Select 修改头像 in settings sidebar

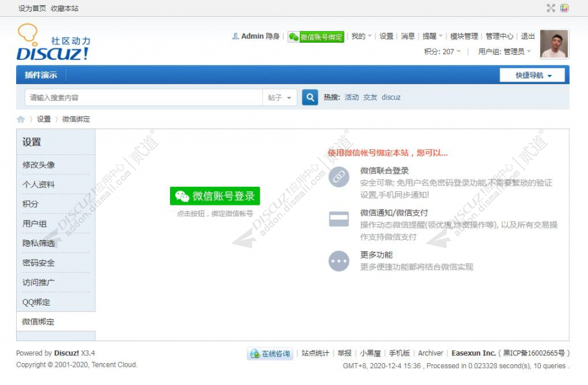pos(39,165)
